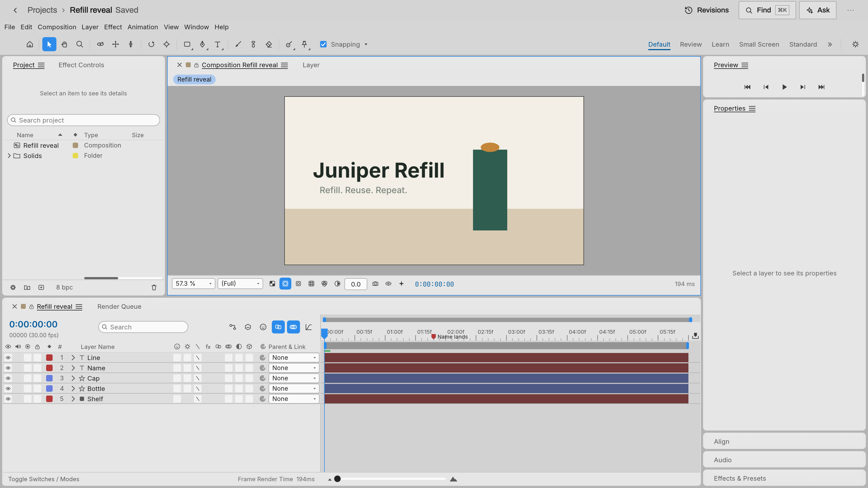Open Revisions history
The height and width of the screenshot is (488, 868).
coord(707,10)
